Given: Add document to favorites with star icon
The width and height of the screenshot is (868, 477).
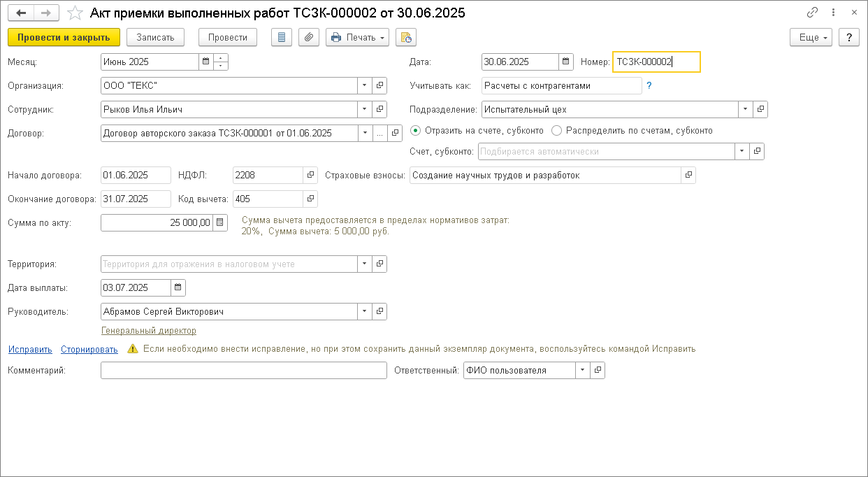Looking at the screenshot, I should 73,13.
